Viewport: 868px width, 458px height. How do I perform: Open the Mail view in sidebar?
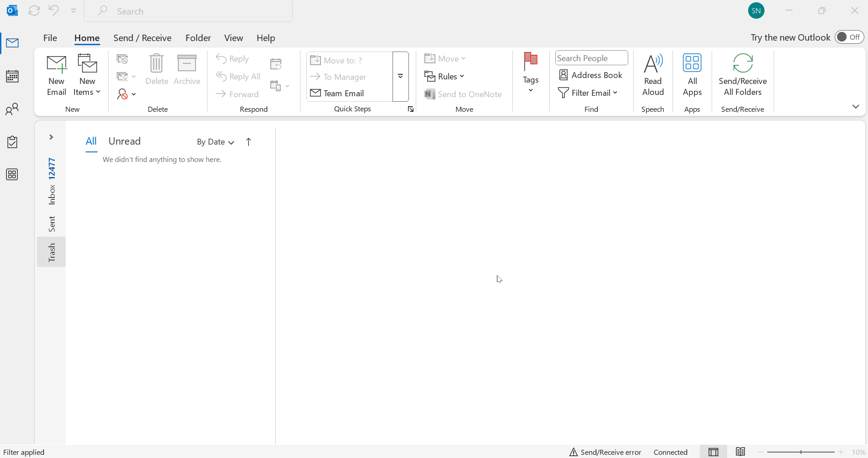(12, 43)
